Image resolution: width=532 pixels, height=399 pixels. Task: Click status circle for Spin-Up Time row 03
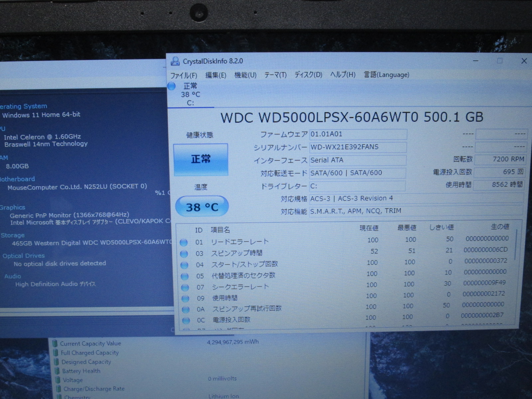click(184, 254)
